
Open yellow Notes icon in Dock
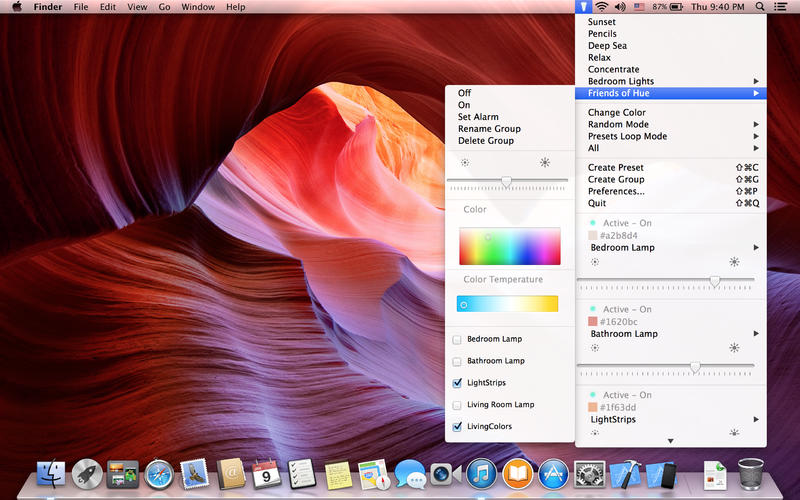[x=338, y=475]
